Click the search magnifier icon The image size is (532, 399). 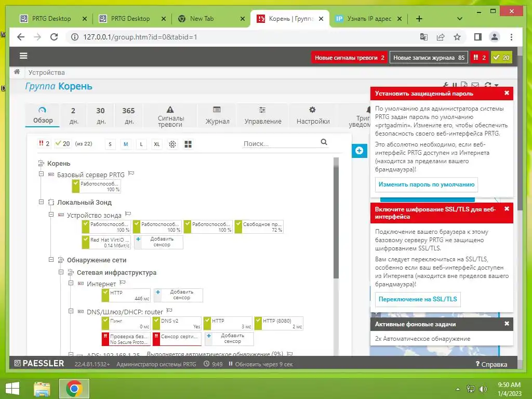coord(324,142)
